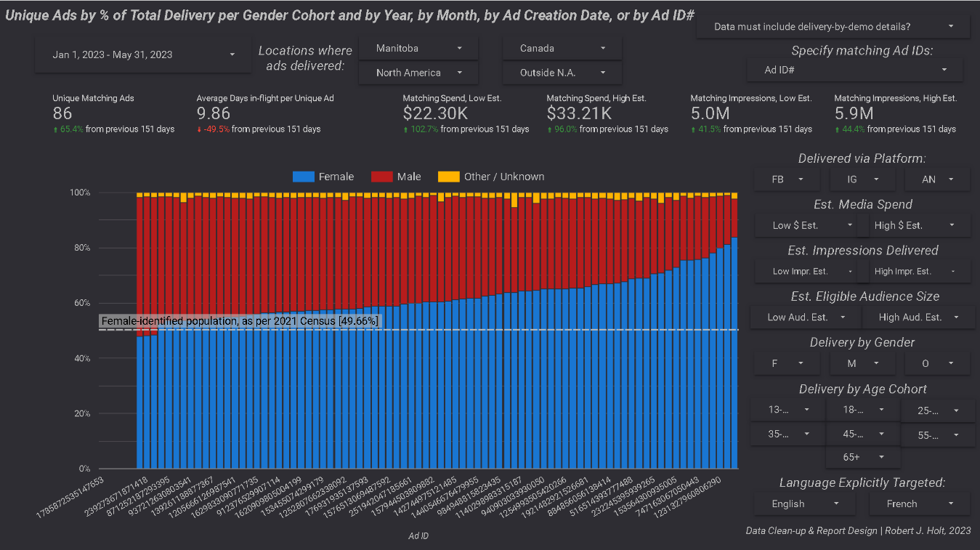
Task: Expand the delivery-by-demo details dropdown
Action: pyautogui.click(x=833, y=27)
